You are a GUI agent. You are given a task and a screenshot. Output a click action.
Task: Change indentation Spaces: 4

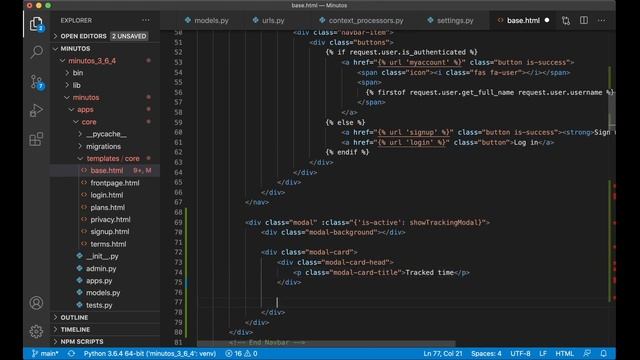pyautogui.click(x=486, y=353)
